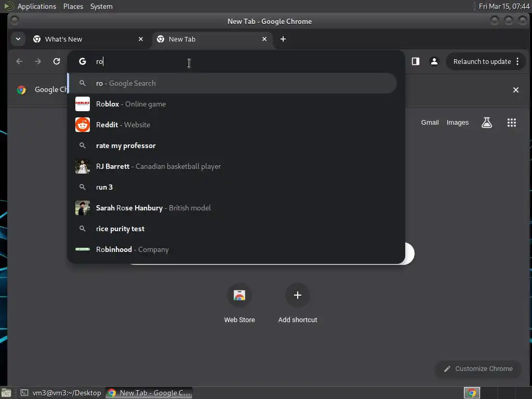Viewport: 532px width, 399px height.
Task: Close the New Tab tab
Action: (x=264, y=39)
